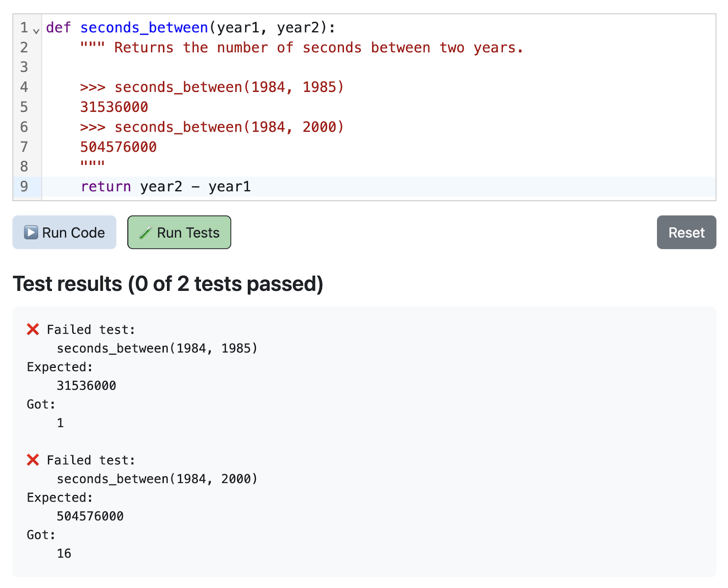Click the play icon on Run Code
Screen dimensions: 728x588
[31, 232]
